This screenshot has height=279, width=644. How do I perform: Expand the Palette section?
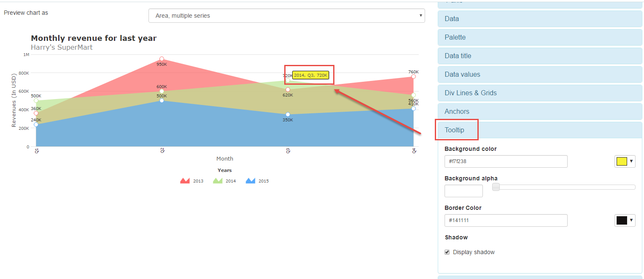click(x=539, y=37)
